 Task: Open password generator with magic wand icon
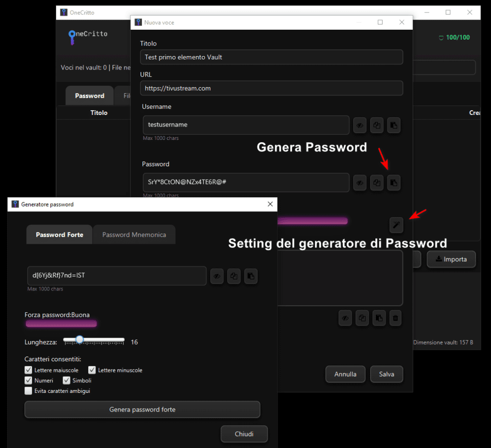(x=396, y=225)
